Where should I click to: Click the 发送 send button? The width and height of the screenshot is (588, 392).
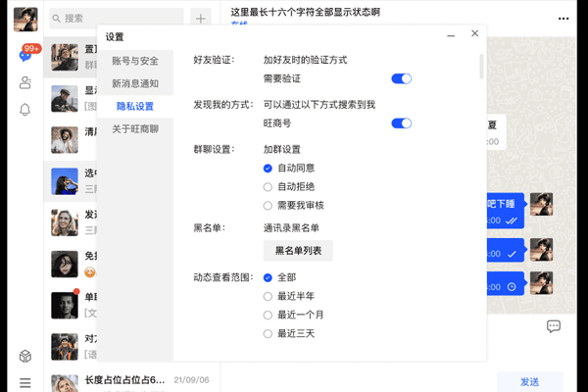(x=529, y=381)
